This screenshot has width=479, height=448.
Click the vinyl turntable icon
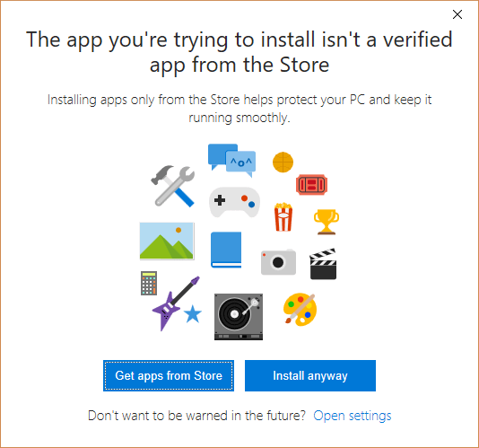pyautogui.click(x=239, y=317)
